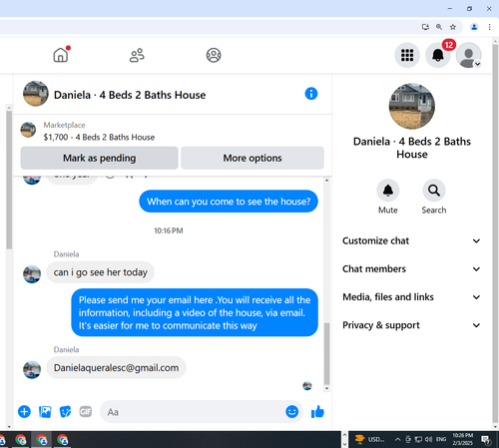The image size is (499, 448).
Task: Open the emoji picker smiley
Action: pos(291,412)
